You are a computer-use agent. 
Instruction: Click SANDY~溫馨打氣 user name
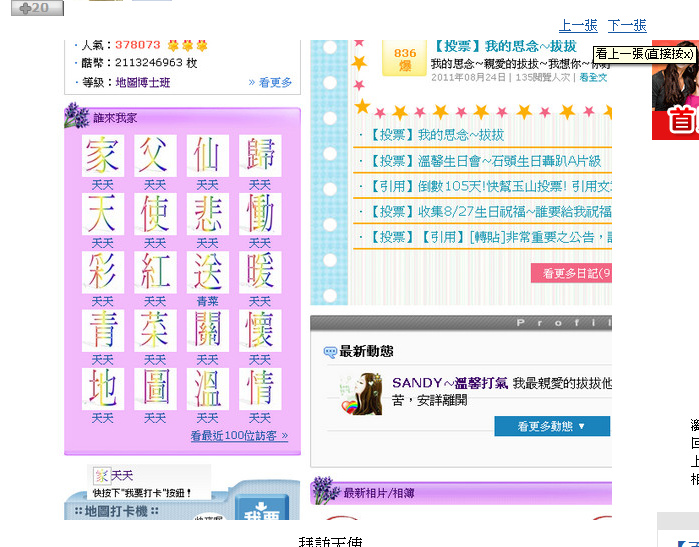coord(450,383)
